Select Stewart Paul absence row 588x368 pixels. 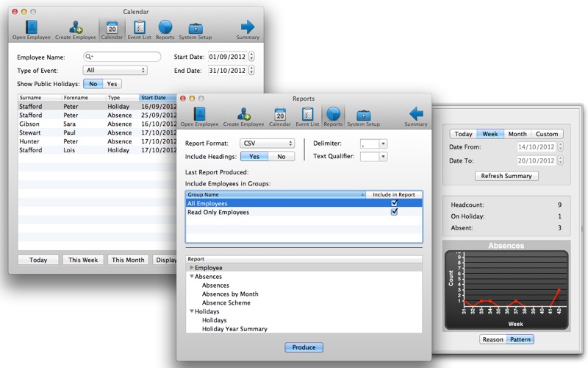coord(98,132)
